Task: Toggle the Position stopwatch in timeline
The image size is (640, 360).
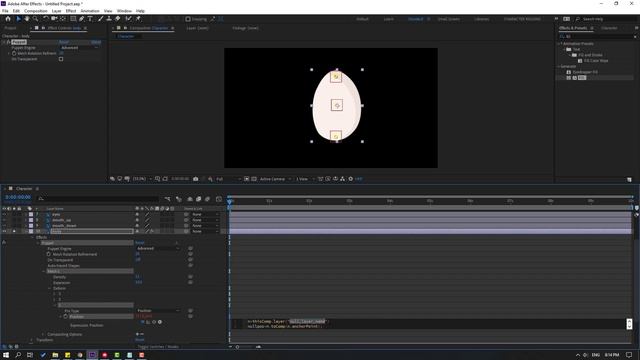Action: pos(65,316)
